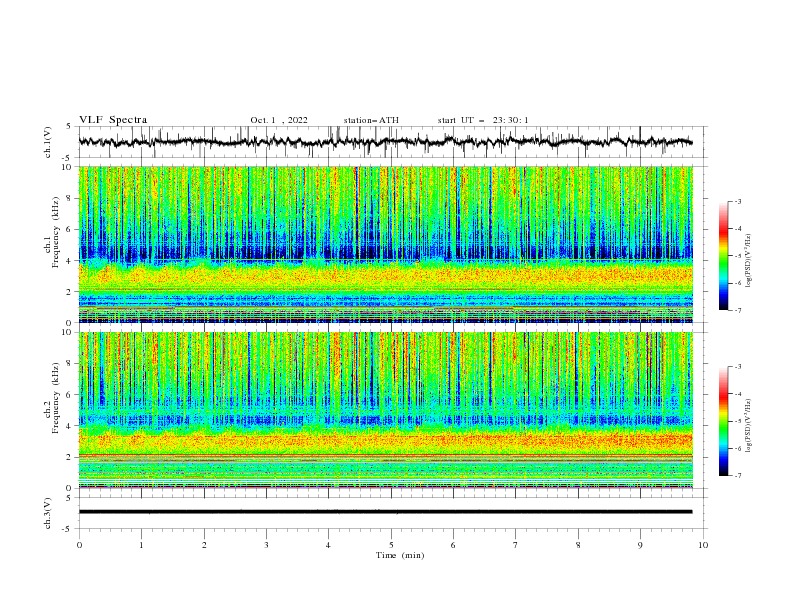The height and width of the screenshot is (612, 792).
Task: Click the ch.3(V) axis label
Action: tap(48, 513)
